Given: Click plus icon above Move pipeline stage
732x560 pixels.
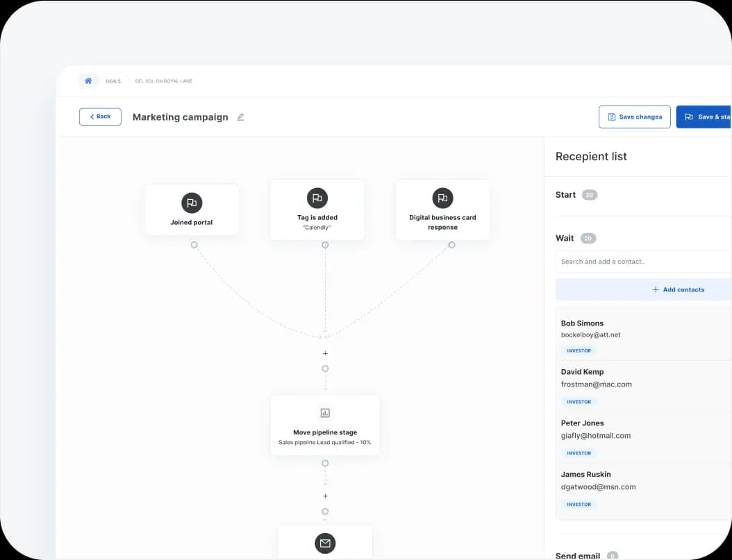Looking at the screenshot, I should click(x=325, y=353).
